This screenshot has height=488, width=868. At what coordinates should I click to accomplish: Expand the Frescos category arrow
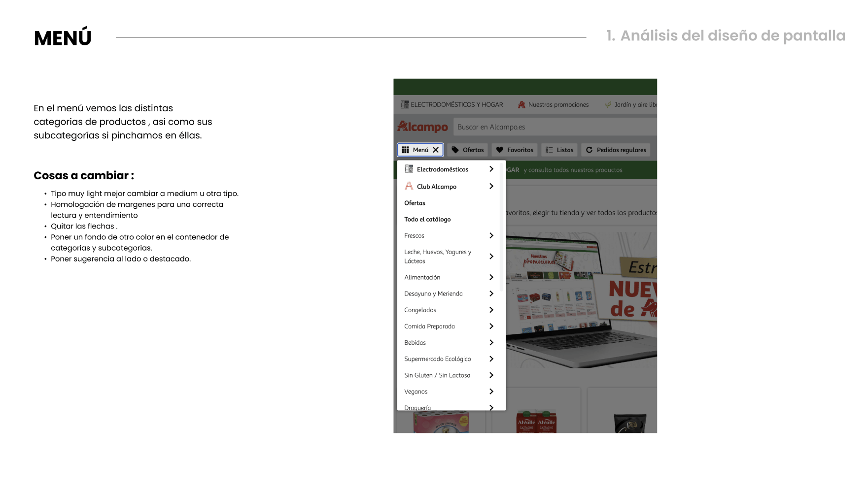(x=491, y=236)
